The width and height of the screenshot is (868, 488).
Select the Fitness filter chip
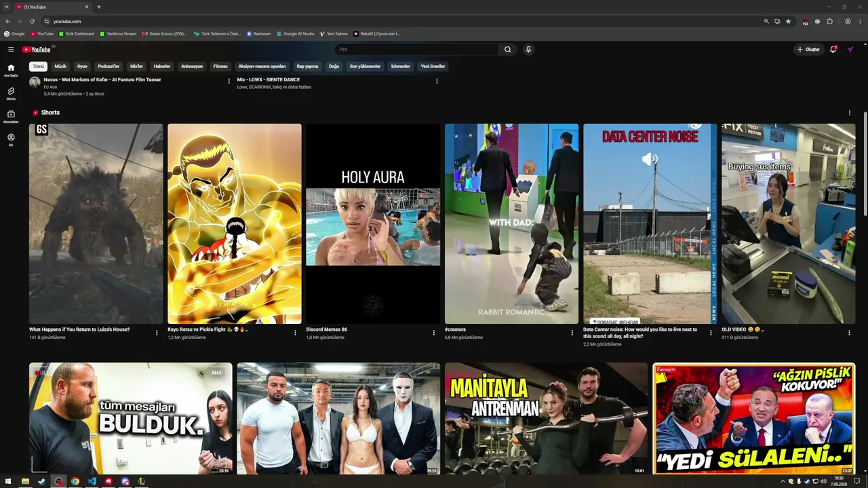220,66
